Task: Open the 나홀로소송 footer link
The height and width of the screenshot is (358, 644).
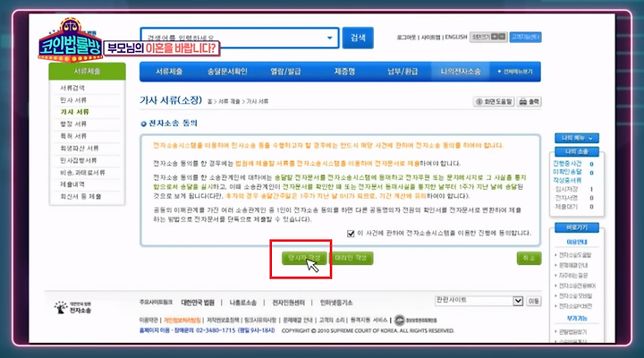Action: point(242,303)
